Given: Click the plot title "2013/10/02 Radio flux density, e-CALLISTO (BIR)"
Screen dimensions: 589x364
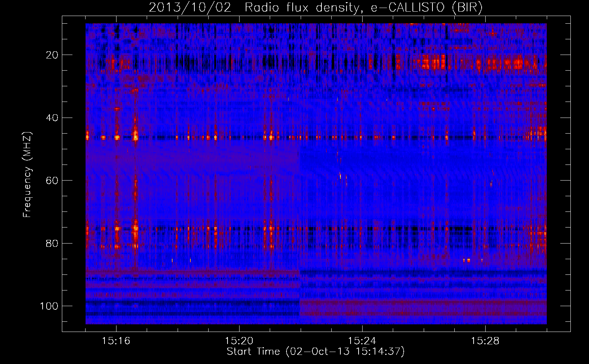Looking at the screenshot, I should 316,7.
